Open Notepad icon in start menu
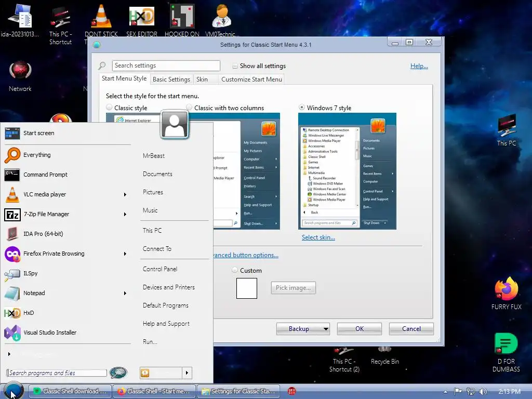The height and width of the screenshot is (399, 532). pyautogui.click(x=12, y=293)
